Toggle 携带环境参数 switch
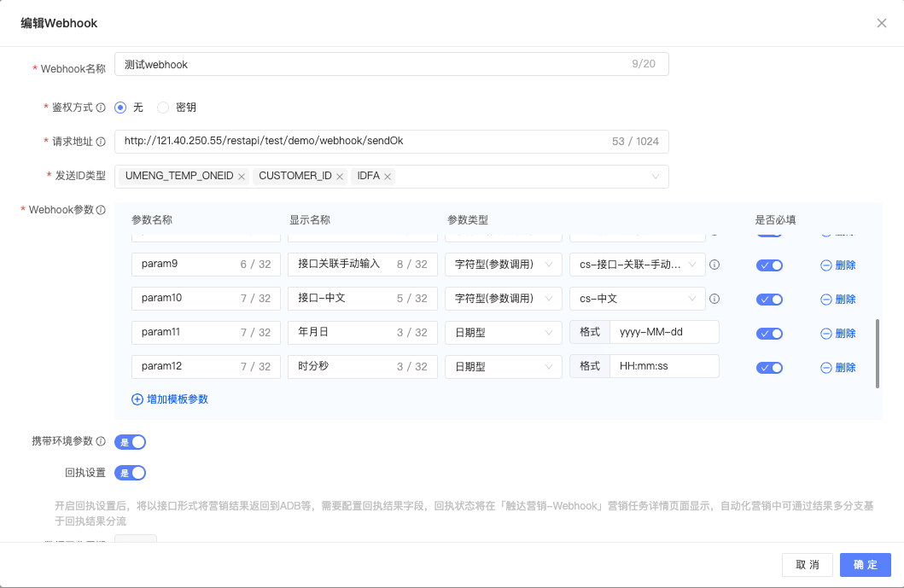The image size is (904, 588). pos(131,442)
